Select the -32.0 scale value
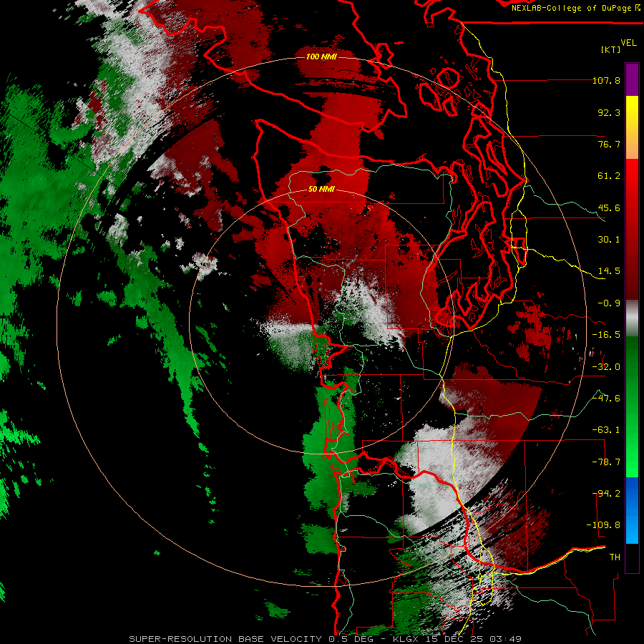The image size is (644, 644). (606, 367)
